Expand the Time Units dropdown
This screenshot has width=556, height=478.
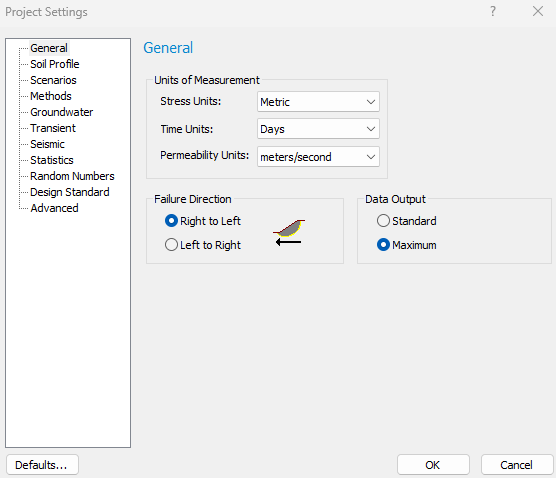[318, 129]
